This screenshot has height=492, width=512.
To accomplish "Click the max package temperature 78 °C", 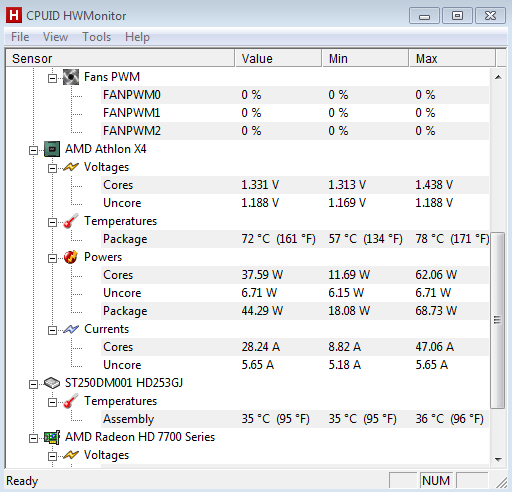I will click(452, 239).
